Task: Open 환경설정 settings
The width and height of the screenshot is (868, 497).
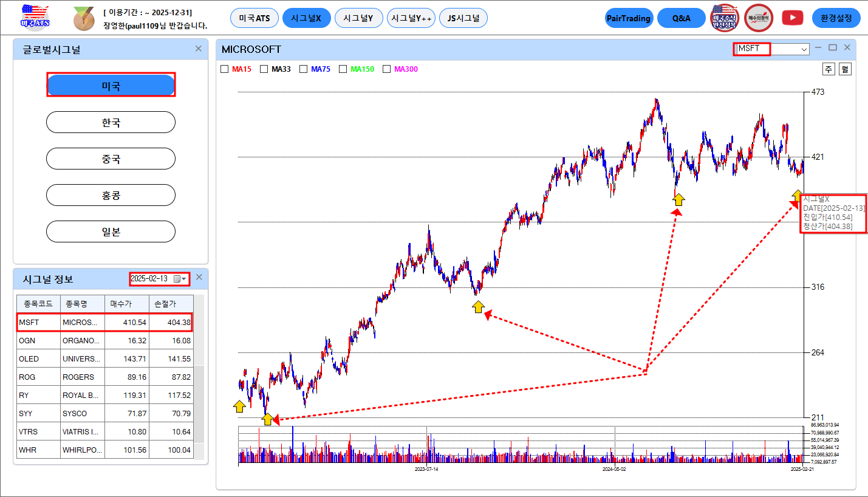Action: [836, 18]
